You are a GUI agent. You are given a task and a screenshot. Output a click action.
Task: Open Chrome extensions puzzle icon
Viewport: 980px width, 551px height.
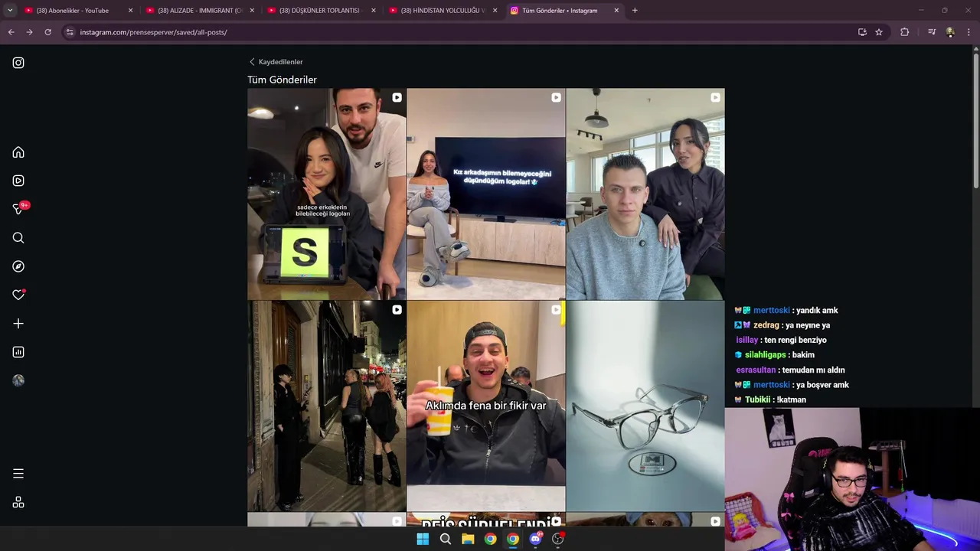pyautogui.click(x=905, y=32)
